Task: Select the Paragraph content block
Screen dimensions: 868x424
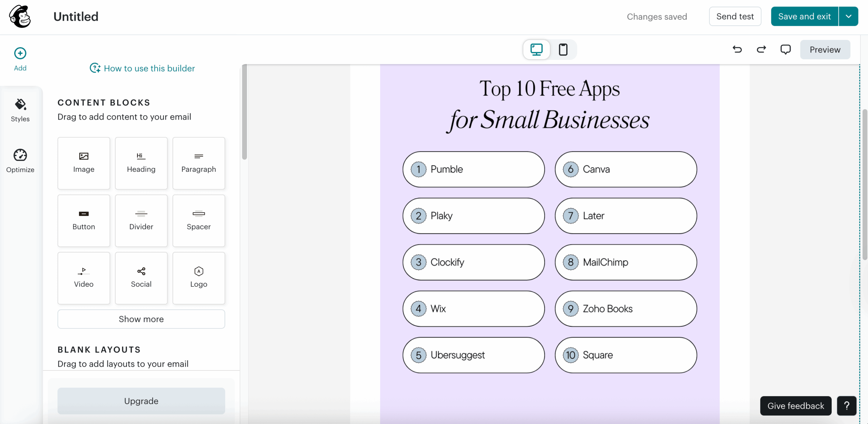Action: [x=199, y=163]
